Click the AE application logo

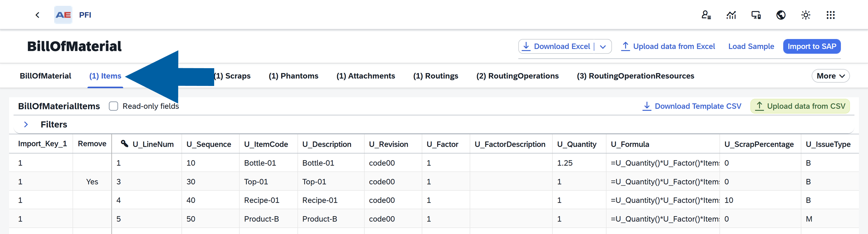pyautogui.click(x=63, y=15)
